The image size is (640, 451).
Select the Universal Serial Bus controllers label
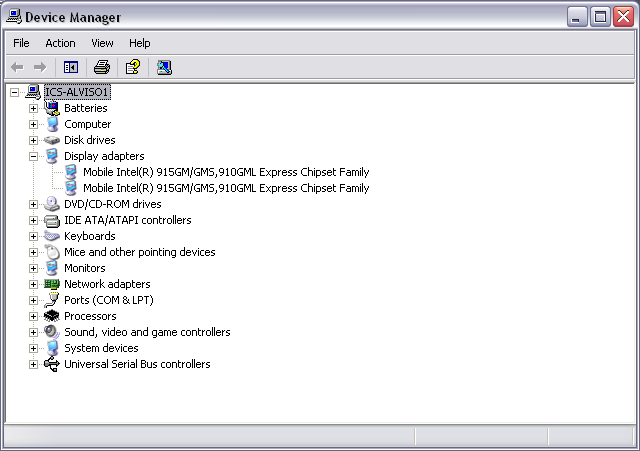click(137, 364)
